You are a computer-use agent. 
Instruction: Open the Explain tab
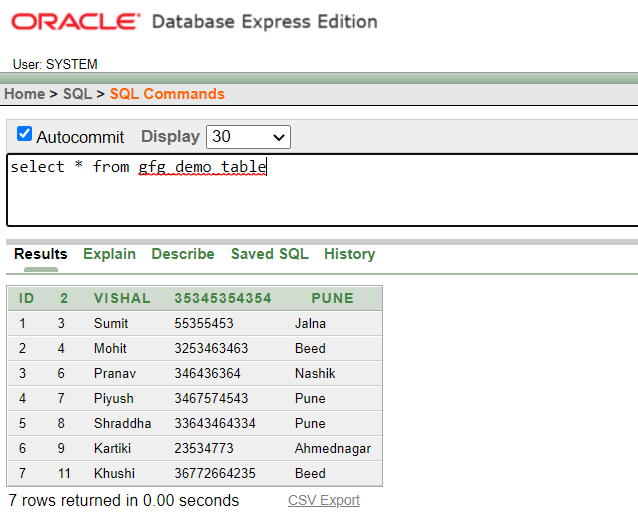coord(109,254)
